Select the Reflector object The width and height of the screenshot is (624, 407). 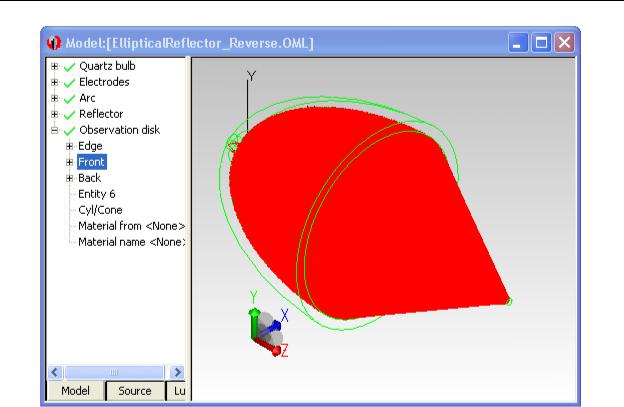pos(101,114)
